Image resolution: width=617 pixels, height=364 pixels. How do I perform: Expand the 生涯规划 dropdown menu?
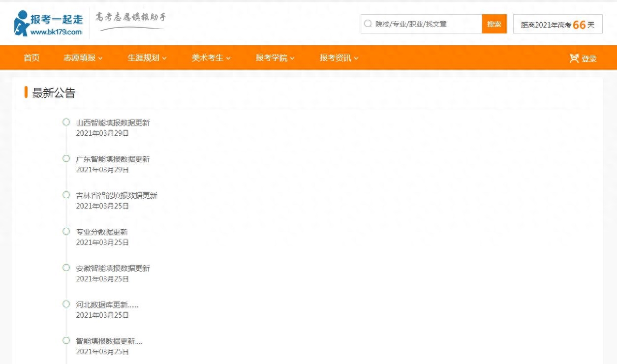click(147, 58)
